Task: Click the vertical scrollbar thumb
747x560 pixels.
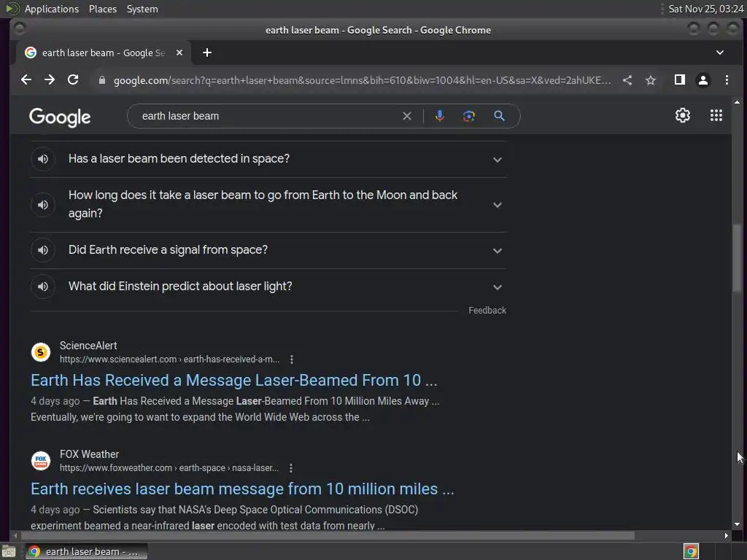Action: point(737,257)
